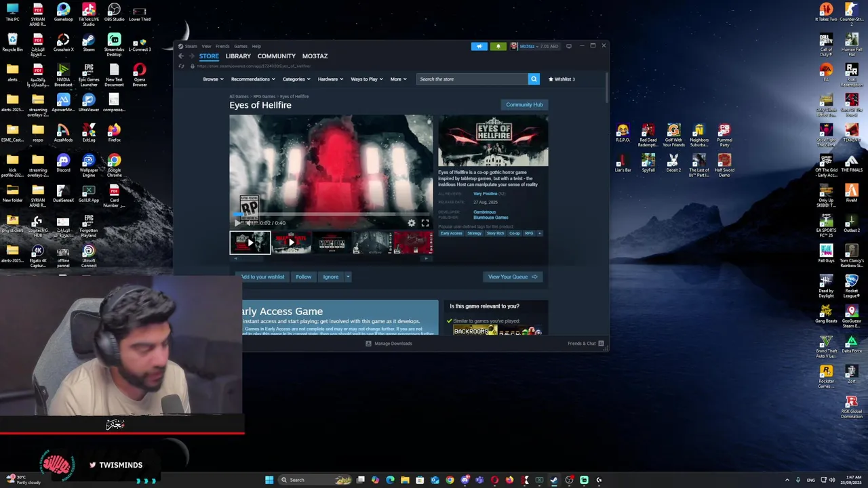Play the Eyes of Hellfire trailer

pos(237,223)
